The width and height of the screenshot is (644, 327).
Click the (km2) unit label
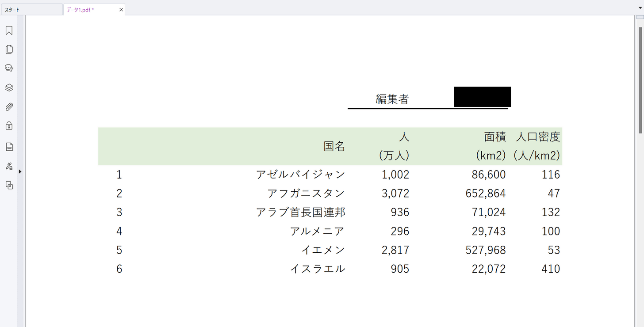point(491,156)
